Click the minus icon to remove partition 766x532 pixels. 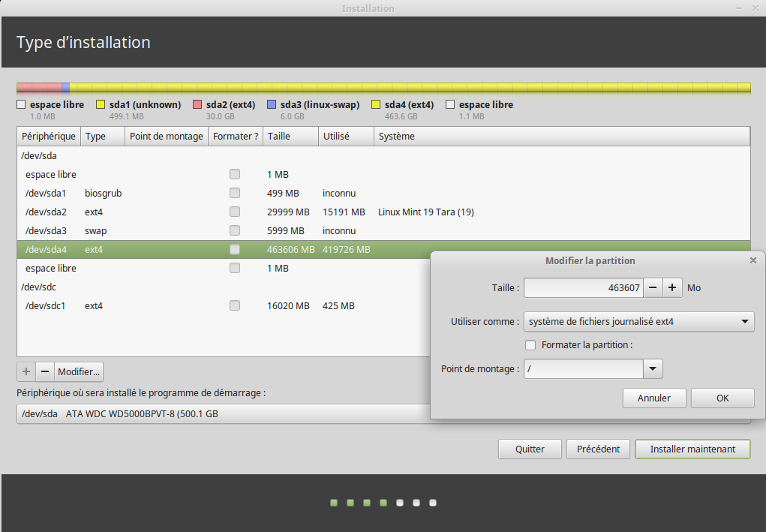coord(45,371)
